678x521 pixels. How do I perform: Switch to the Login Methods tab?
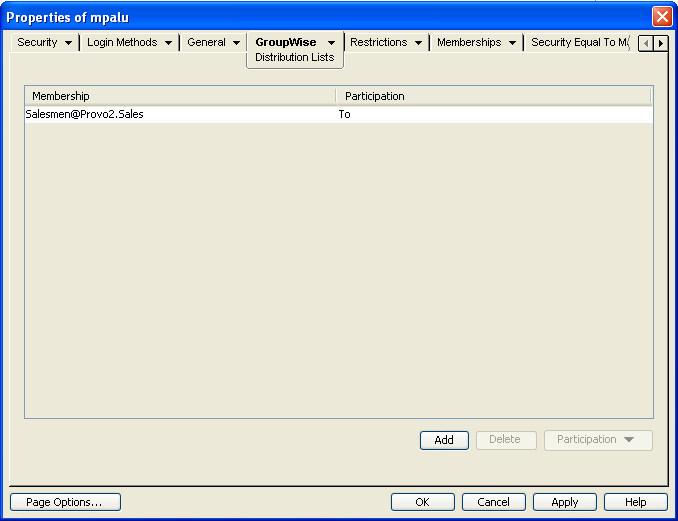[122, 42]
